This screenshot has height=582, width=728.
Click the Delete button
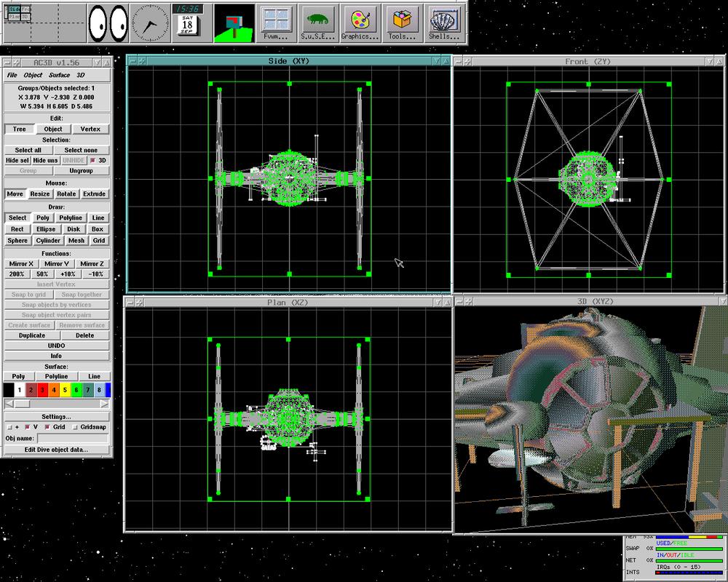85,335
